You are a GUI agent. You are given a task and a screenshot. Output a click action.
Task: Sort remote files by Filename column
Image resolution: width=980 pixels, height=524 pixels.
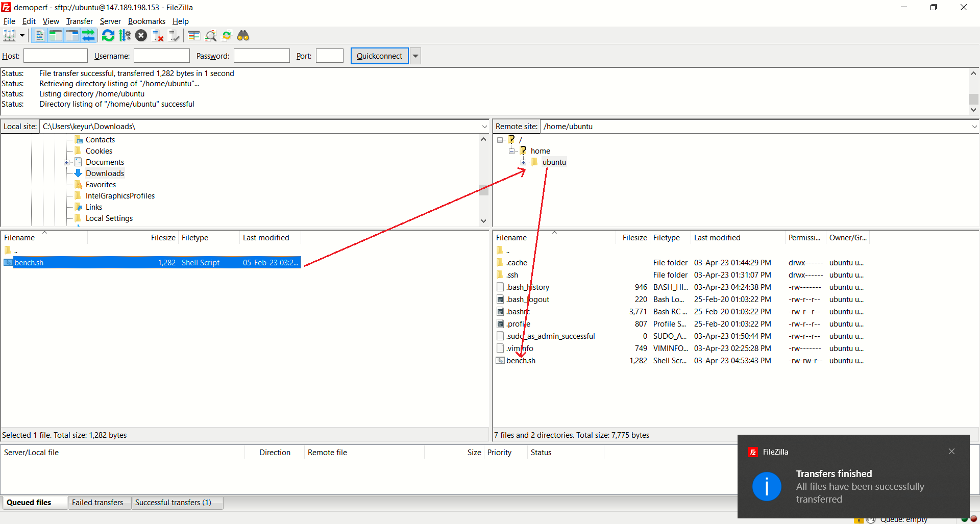(555, 238)
